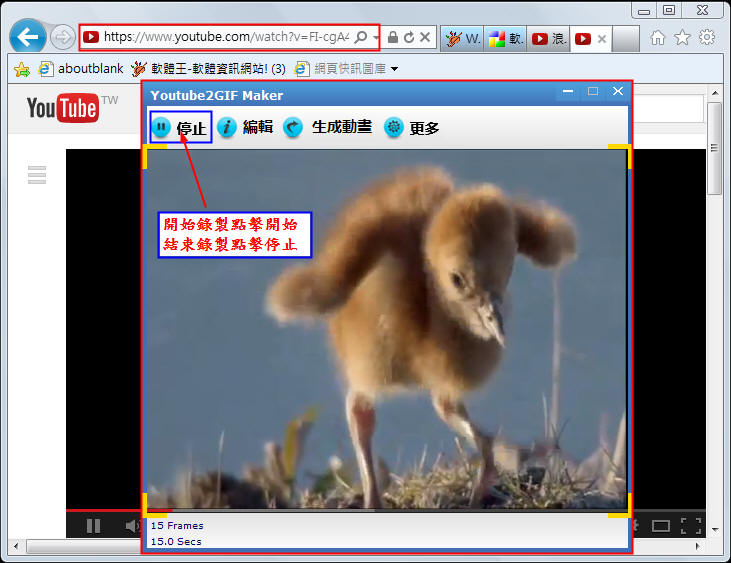Open the browser tools gear icon

tap(707, 38)
